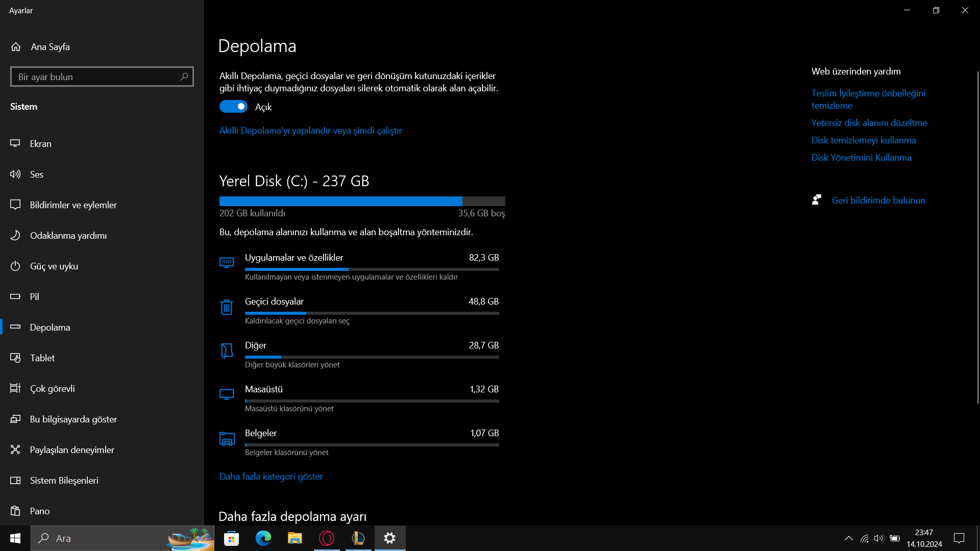
Task: Open Pano sidebar item
Action: point(39,511)
